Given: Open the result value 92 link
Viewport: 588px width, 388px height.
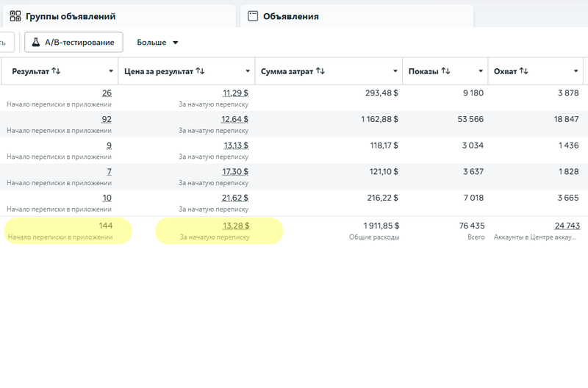Looking at the screenshot, I should [107, 119].
